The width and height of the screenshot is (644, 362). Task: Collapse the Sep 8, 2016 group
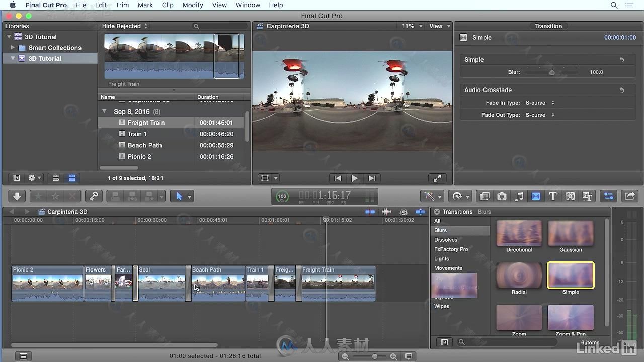pyautogui.click(x=105, y=111)
